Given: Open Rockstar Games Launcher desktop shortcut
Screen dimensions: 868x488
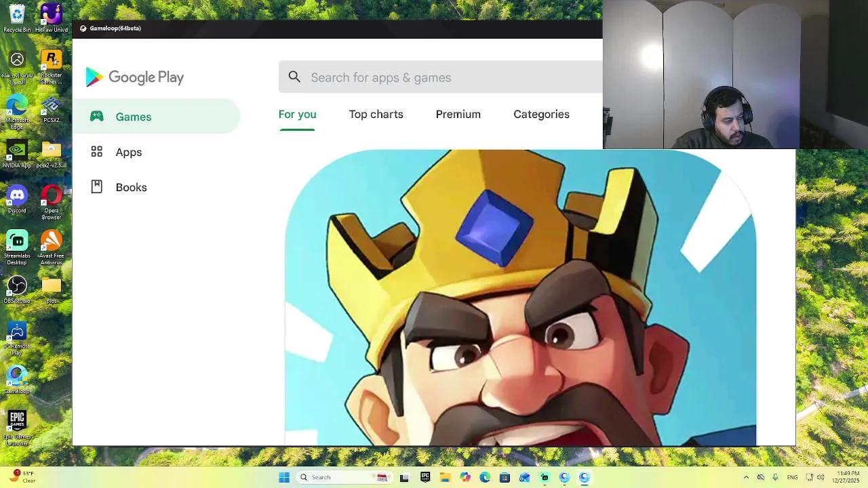Looking at the screenshot, I should (x=52, y=67).
